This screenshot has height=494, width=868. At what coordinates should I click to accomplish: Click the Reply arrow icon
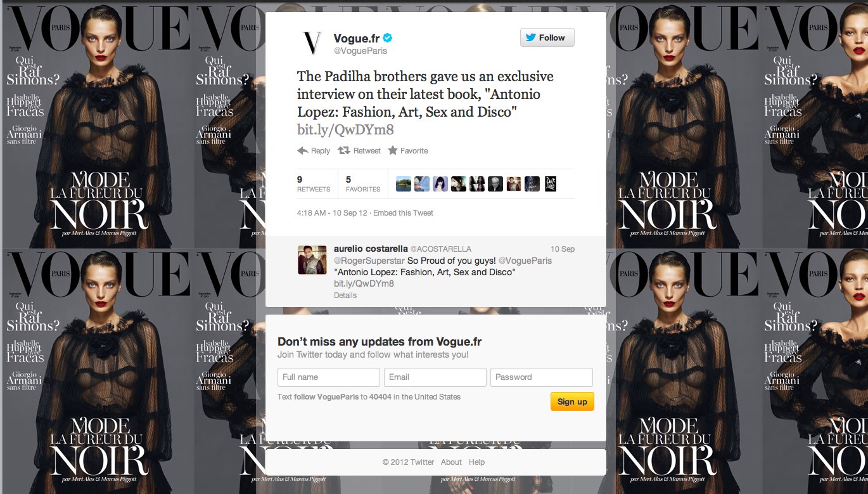click(x=303, y=150)
